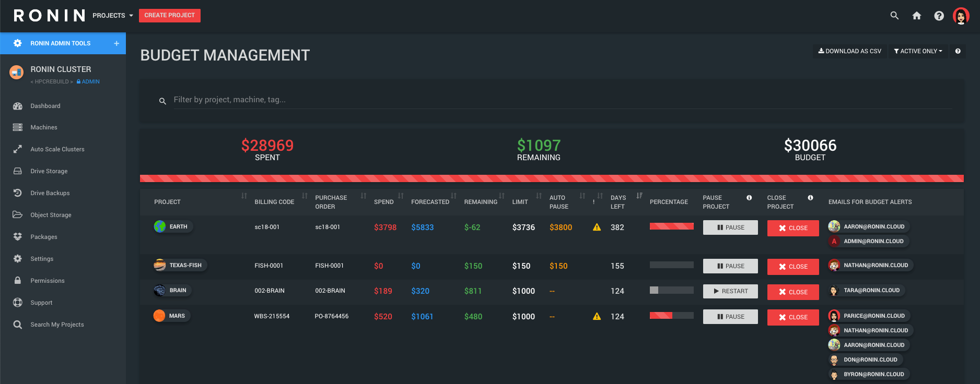The height and width of the screenshot is (384, 980).
Task: Go to home via house icon
Action: point(917,16)
